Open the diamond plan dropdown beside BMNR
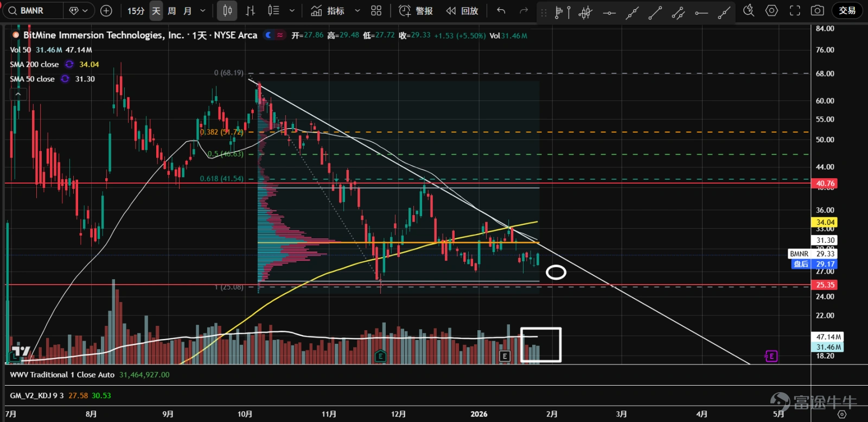 [x=79, y=10]
